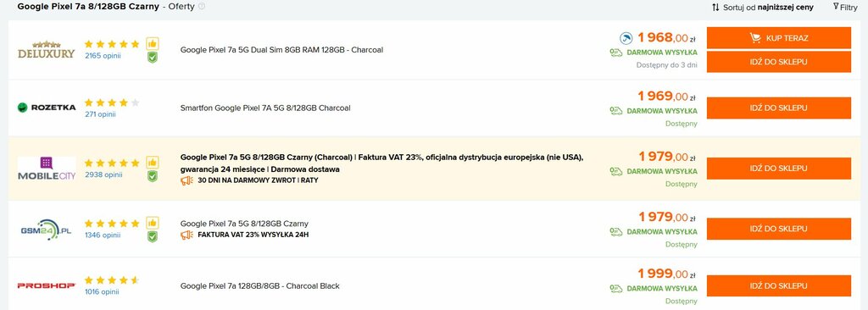Click the info icon next to Oferty heading
The width and height of the screenshot is (868, 310).
202,7
